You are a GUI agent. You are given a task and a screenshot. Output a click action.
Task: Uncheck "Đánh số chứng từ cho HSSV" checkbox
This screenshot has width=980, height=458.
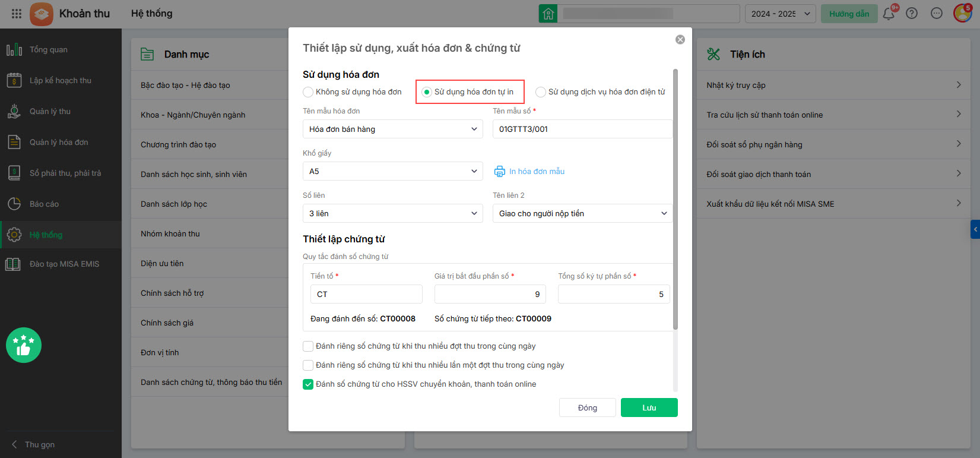pyautogui.click(x=308, y=384)
